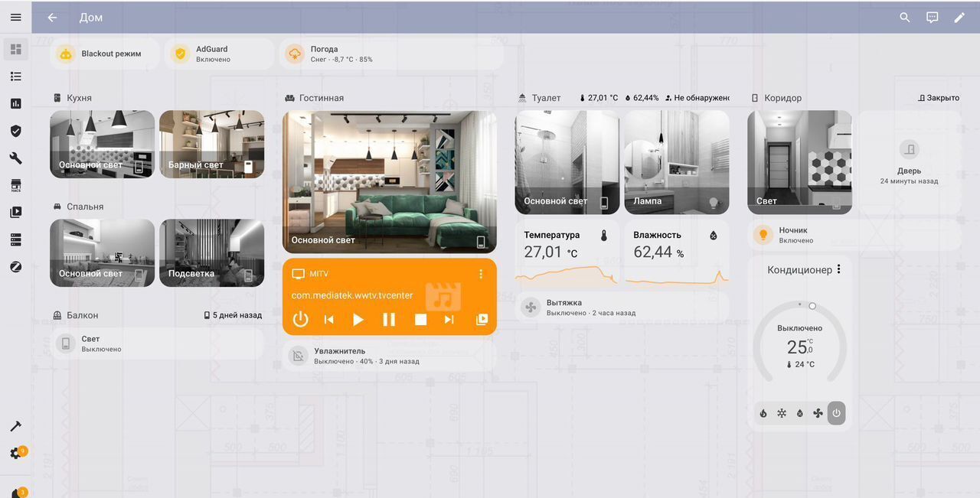This screenshot has width=980, height=498.
Task: Toggle Кухня Основной свет picture card
Action: [x=103, y=145]
